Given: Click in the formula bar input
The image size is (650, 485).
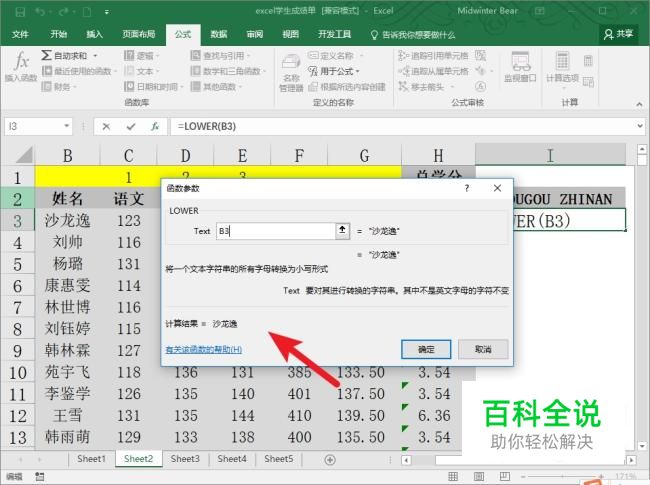Looking at the screenshot, I should [x=404, y=126].
